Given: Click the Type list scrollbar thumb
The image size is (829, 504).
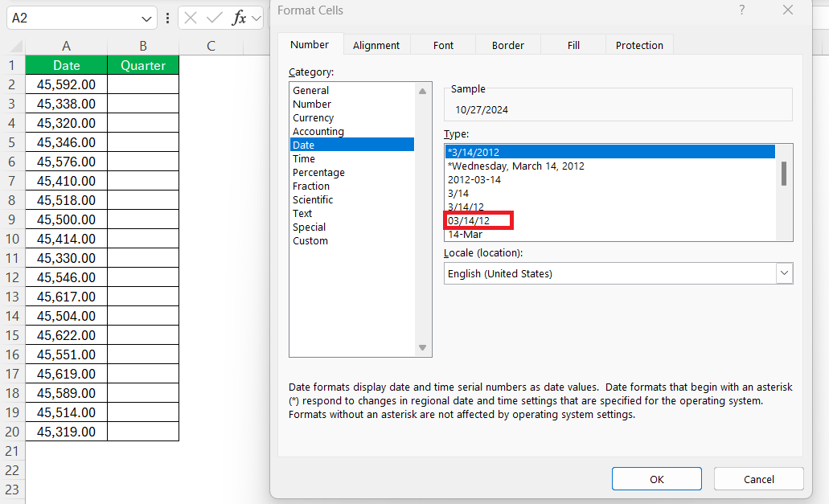Looking at the screenshot, I should coord(783,174).
